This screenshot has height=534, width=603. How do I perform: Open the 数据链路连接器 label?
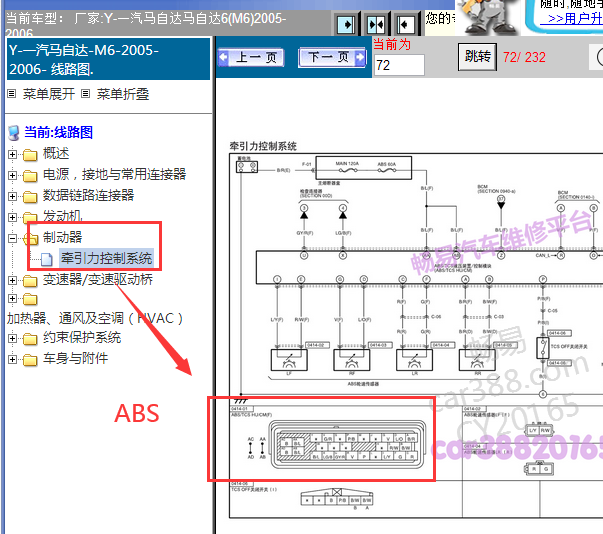tap(88, 195)
